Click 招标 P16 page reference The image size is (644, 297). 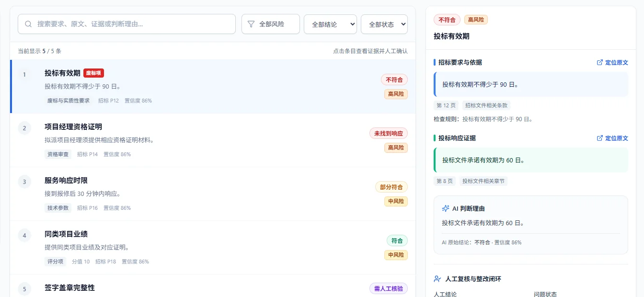[x=87, y=208]
